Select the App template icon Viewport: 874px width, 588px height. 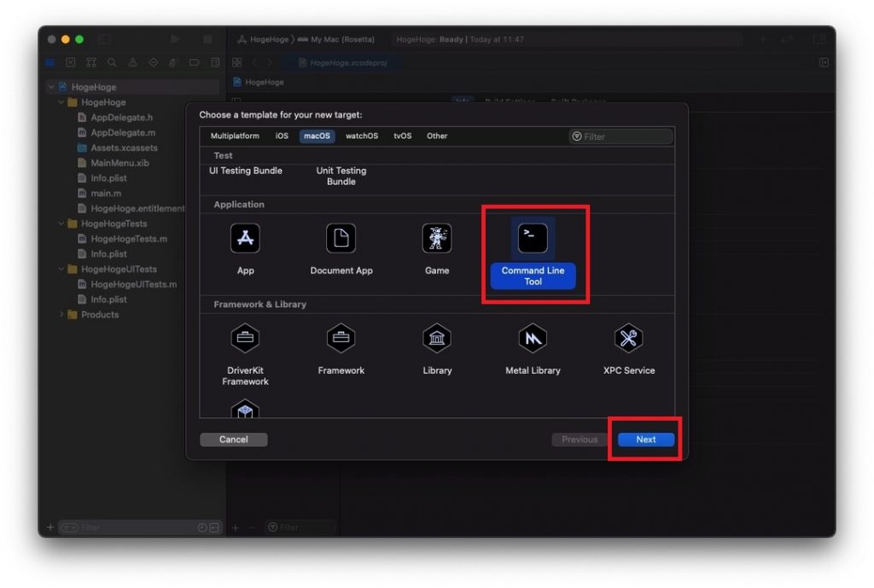245,239
